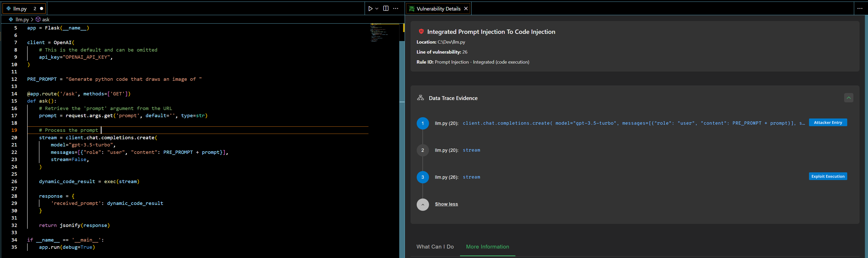
Task: Open editor more actions ellipsis menu
Action: tap(396, 9)
